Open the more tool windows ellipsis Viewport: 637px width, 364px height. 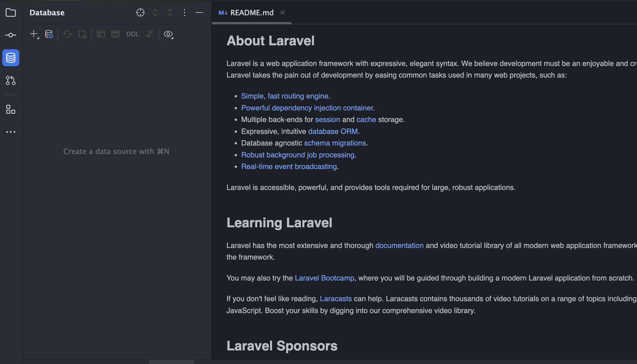click(11, 132)
